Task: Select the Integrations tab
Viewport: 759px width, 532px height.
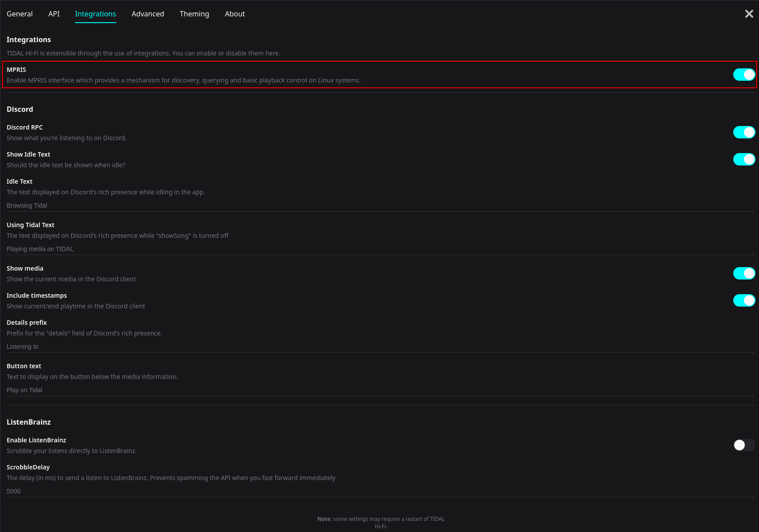Action: pyautogui.click(x=95, y=14)
